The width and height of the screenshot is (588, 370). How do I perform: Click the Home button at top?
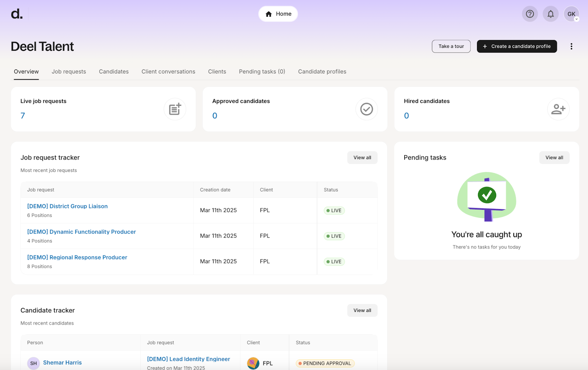click(278, 14)
